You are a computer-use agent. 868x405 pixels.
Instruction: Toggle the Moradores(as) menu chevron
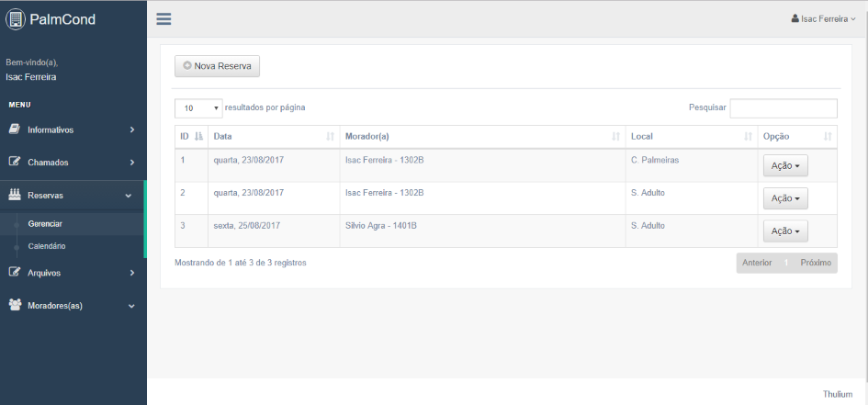coord(131,306)
